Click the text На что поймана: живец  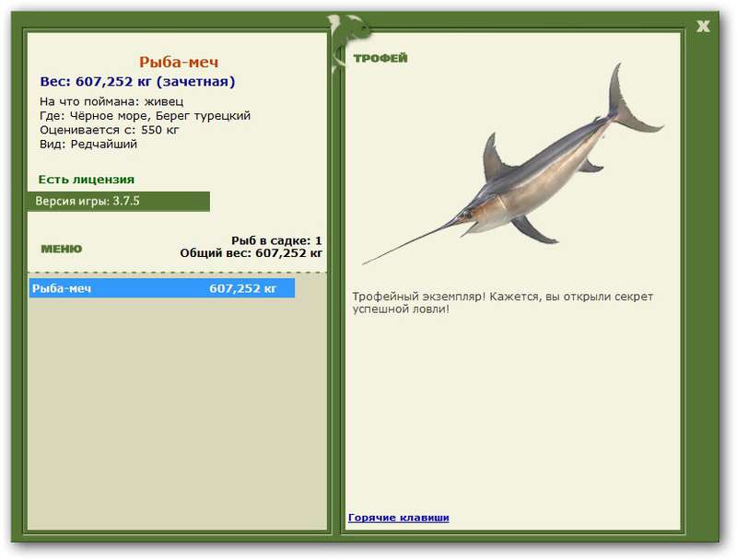(111, 101)
